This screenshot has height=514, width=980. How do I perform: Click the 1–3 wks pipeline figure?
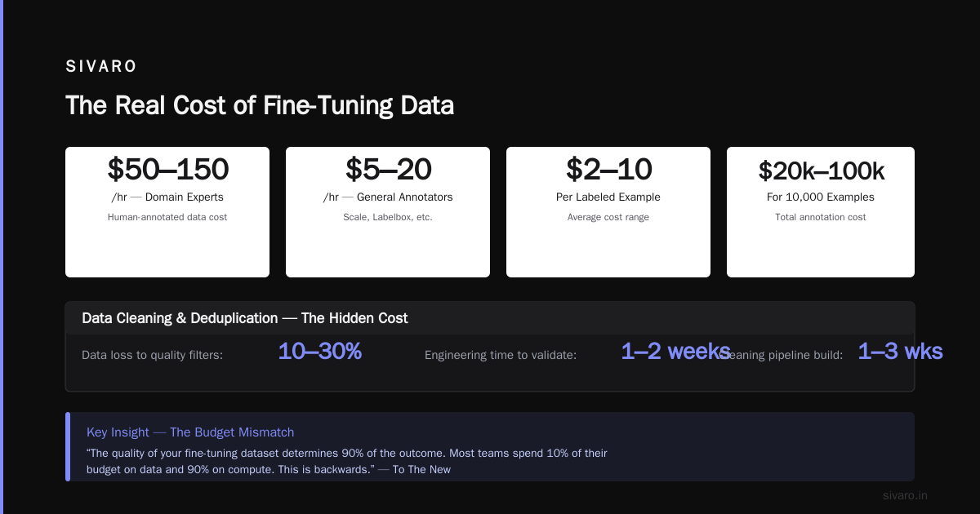[x=900, y=351]
